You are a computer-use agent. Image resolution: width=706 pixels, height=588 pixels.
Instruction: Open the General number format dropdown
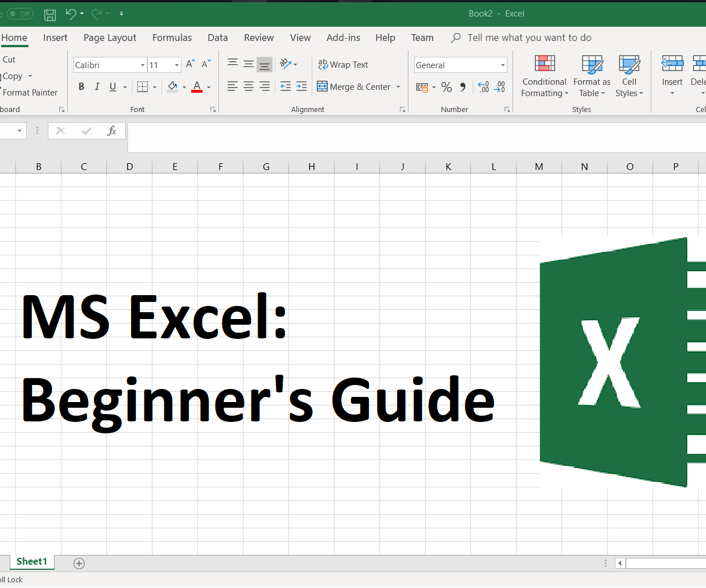tap(503, 65)
